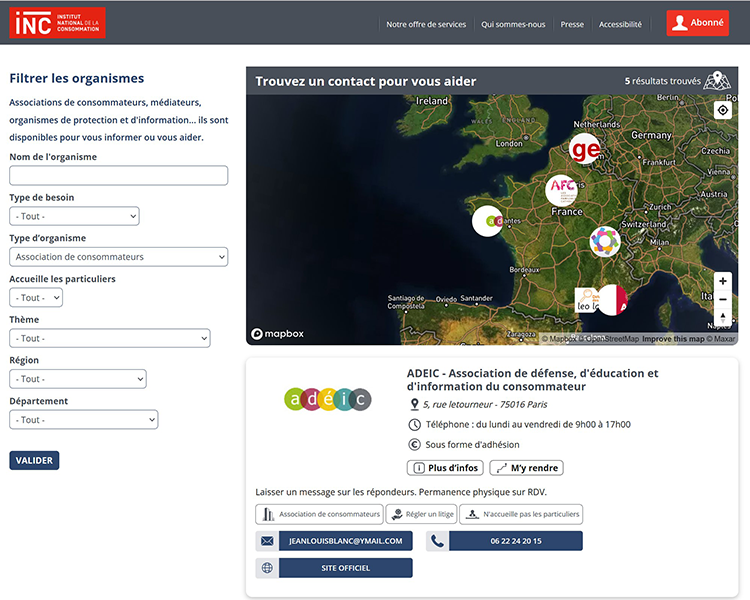The image size is (750, 600).
Task: Expand the Département dropdown
Action: pos(84,420)
